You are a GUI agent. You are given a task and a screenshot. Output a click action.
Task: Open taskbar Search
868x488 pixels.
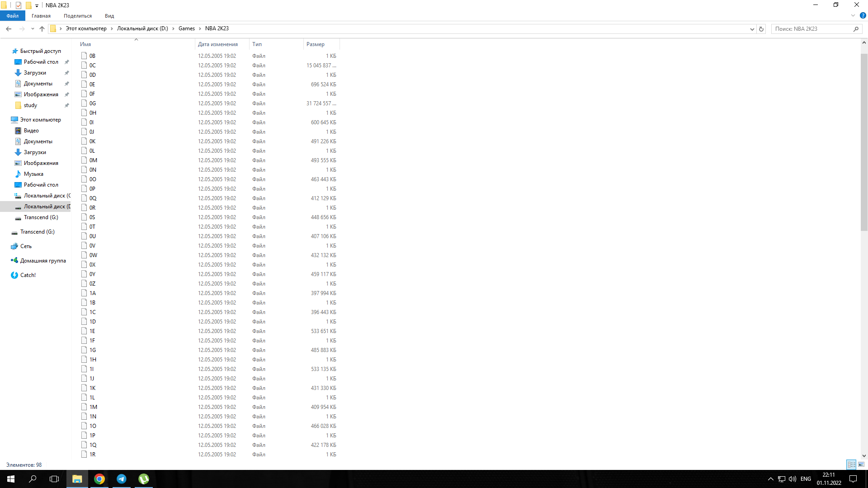tap(33, 479)
